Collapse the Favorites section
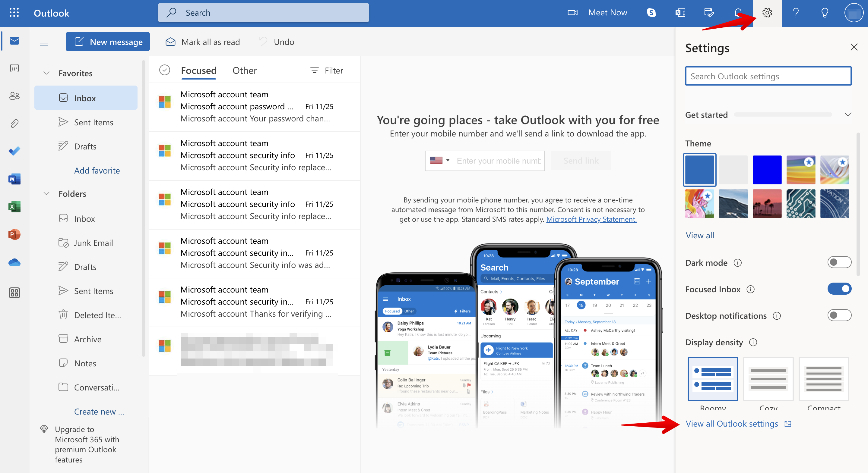 [x=46, y=73]
